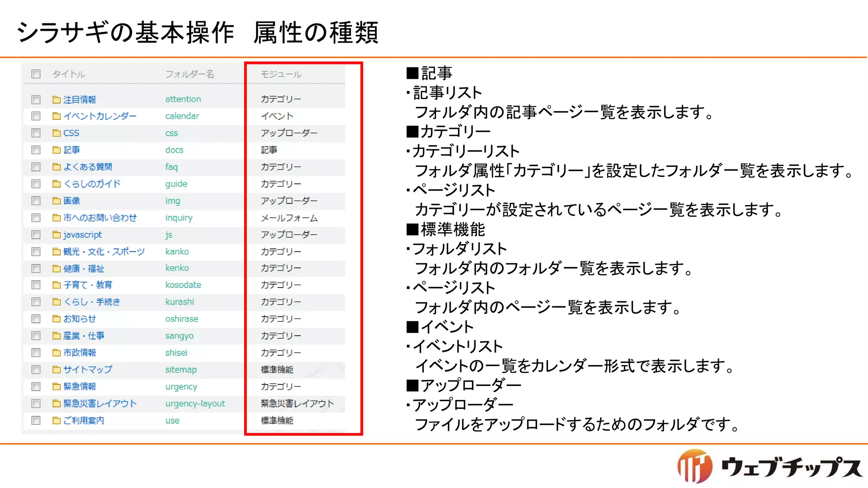Click the folder icon in the javascript row

[x=56, y=235]
